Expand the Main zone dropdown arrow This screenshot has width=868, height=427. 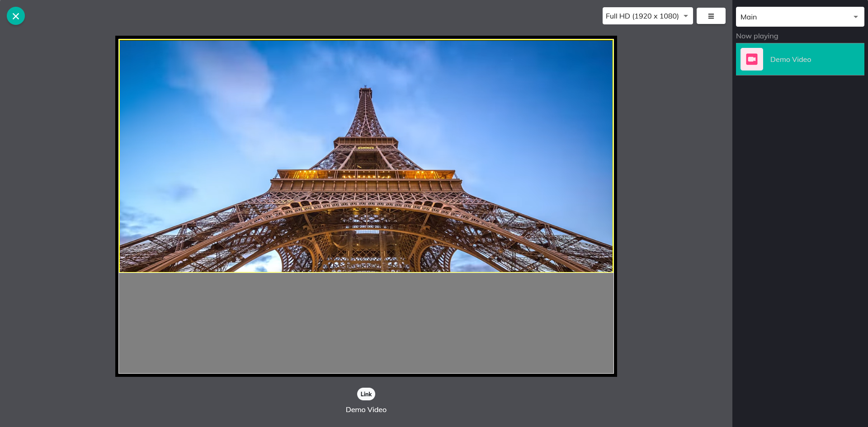coord(855,17)
